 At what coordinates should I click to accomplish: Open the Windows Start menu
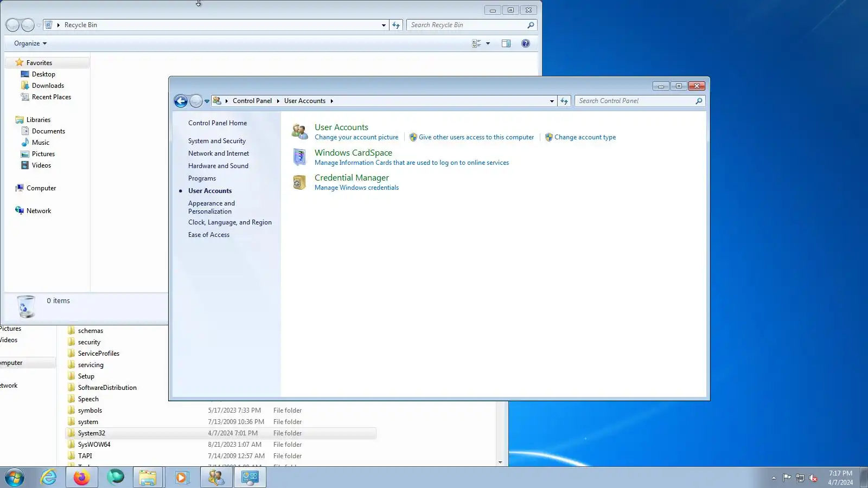pos(15,477)
